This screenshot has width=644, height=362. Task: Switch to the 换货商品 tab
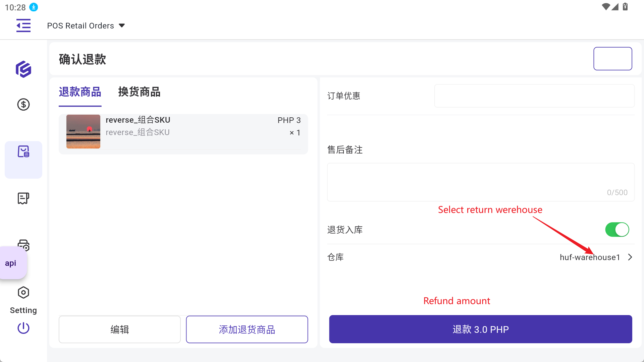coord(139,92)
